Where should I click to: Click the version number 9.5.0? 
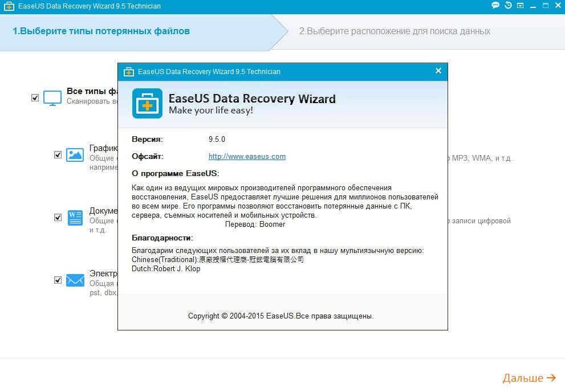(x=217, y=139)
